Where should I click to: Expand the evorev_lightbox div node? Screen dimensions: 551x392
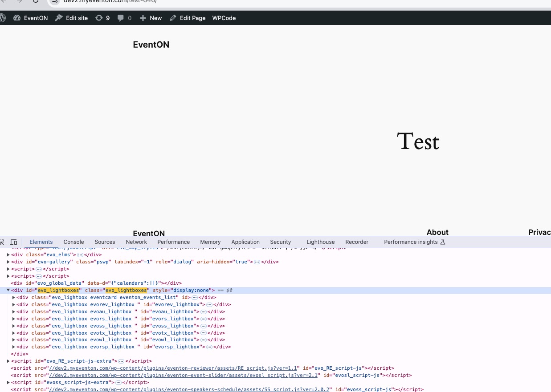pyautogui.click(x=14, y=304)
